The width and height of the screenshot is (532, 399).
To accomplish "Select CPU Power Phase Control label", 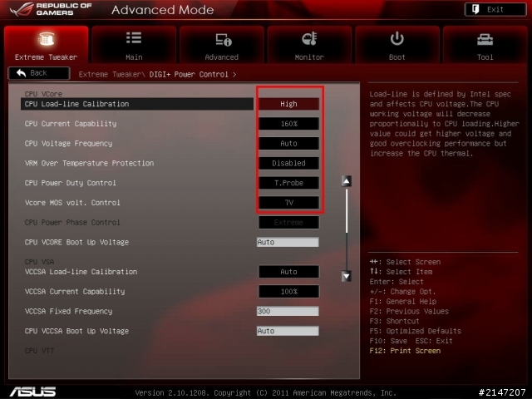I will (72, 222).
